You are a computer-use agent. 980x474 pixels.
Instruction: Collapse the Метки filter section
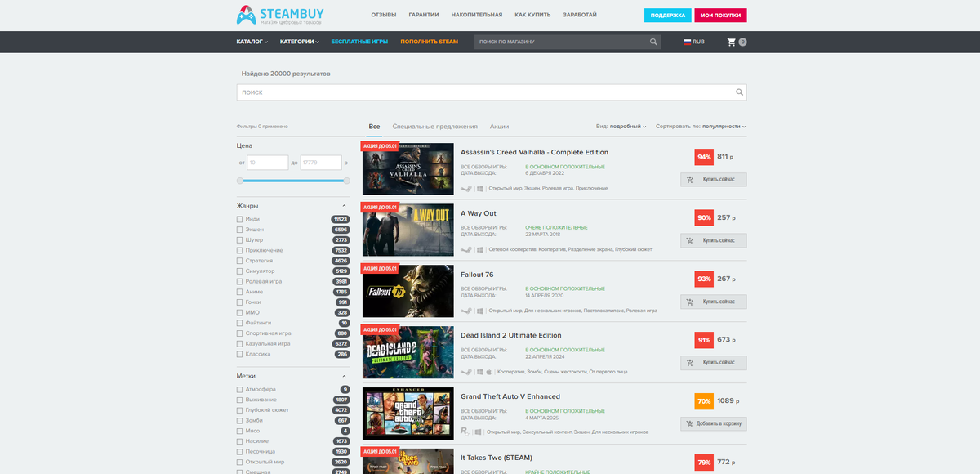[344, 376]
